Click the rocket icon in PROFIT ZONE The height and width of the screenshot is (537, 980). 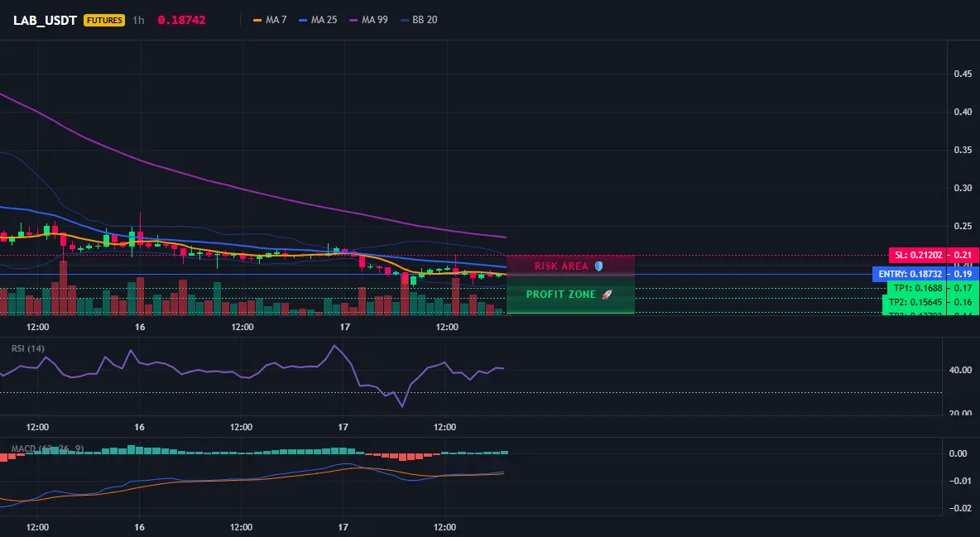point(607,295)
